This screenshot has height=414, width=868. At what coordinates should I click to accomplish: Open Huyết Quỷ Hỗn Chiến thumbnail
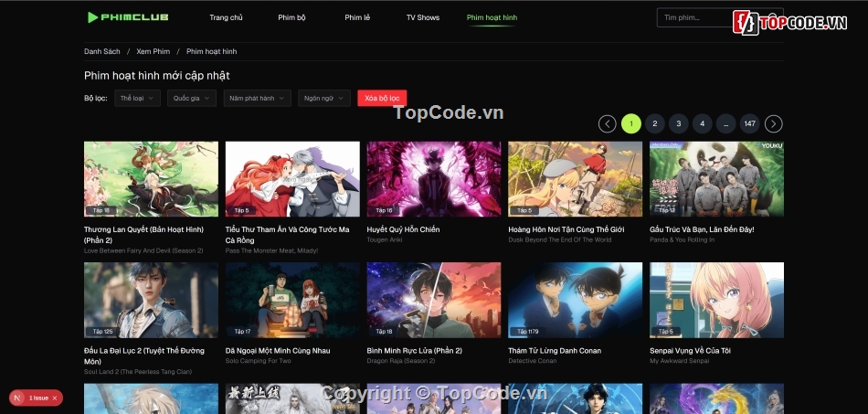[434, 179]
